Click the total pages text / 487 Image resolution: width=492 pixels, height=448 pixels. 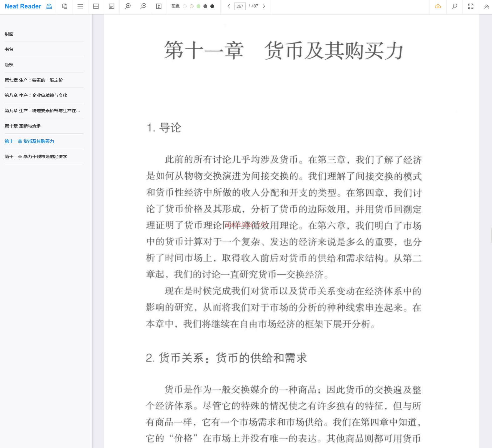coord(254,6)
